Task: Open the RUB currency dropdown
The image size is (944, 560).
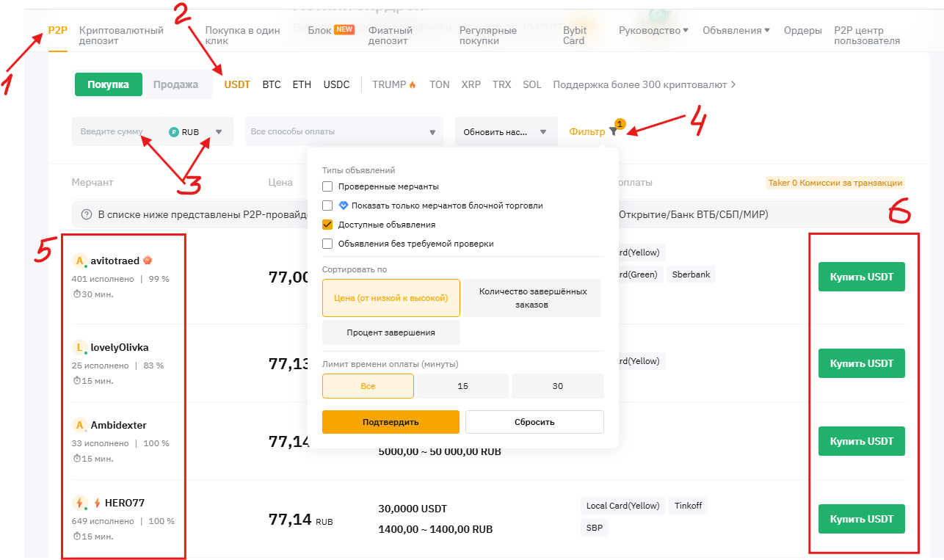Action: tap(218, 132)
